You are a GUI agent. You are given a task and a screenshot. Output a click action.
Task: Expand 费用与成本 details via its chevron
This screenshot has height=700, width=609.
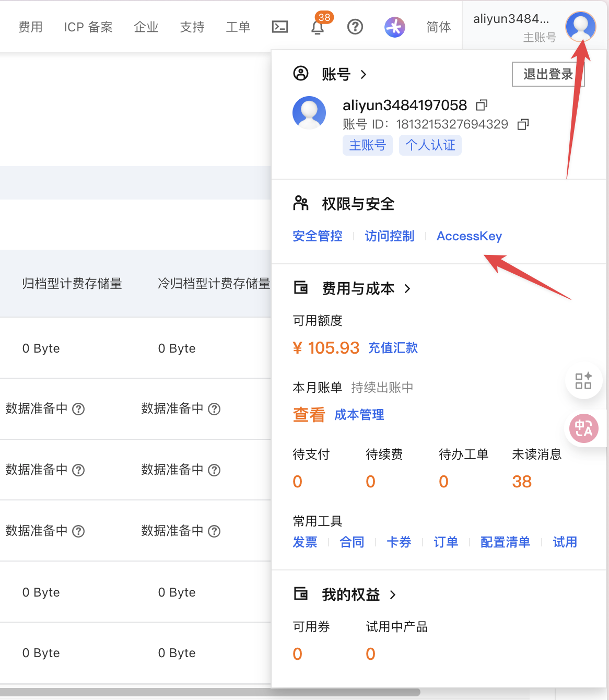coord(408,288)
